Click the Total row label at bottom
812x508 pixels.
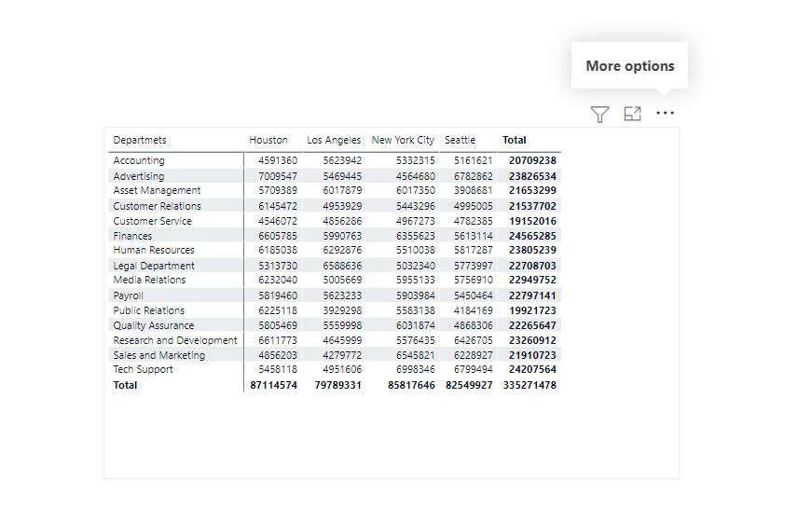125,385
